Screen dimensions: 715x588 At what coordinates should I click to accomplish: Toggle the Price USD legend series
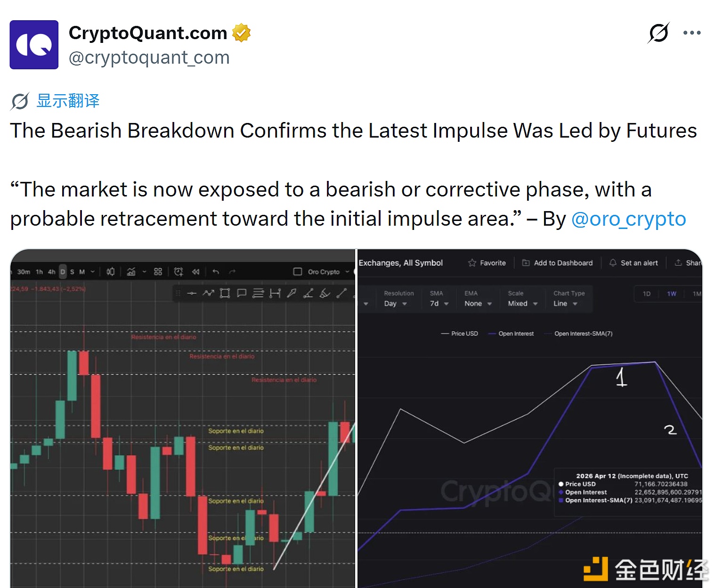point(460,334)
